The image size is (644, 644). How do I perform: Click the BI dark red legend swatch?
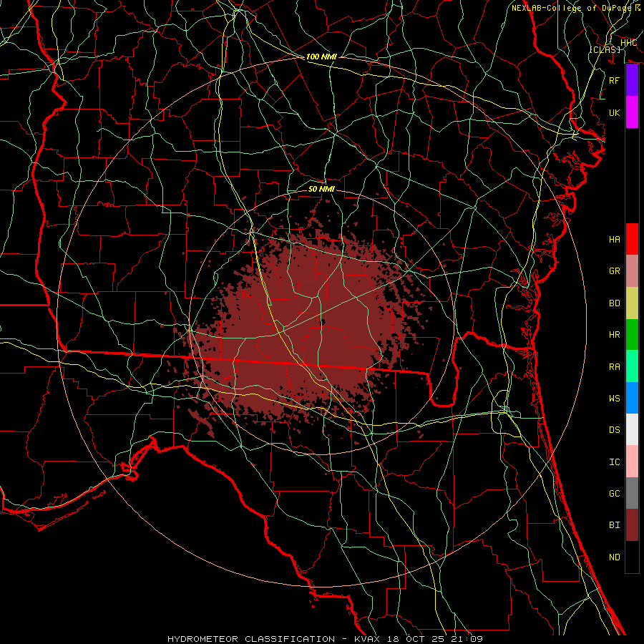pos(632,525)
